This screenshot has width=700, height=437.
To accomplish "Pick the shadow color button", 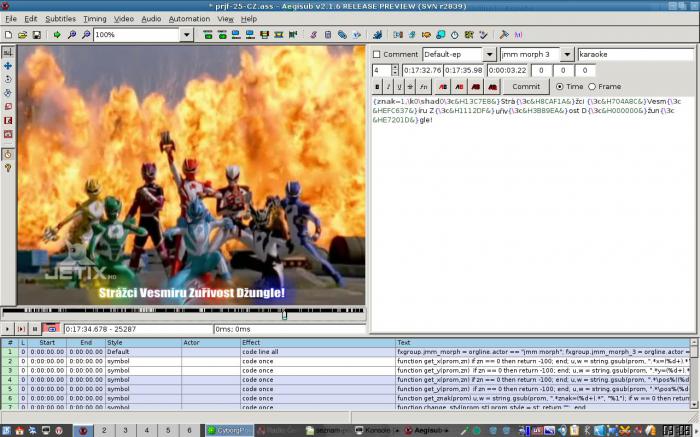I will coord(492,87).
